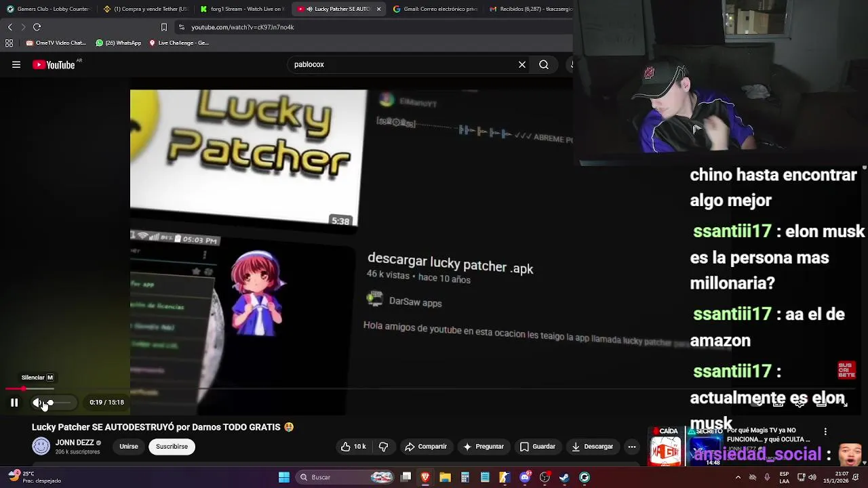Close the Lucky Patcher tab
This screenshot has width=868, height=488.
point(378,9)
